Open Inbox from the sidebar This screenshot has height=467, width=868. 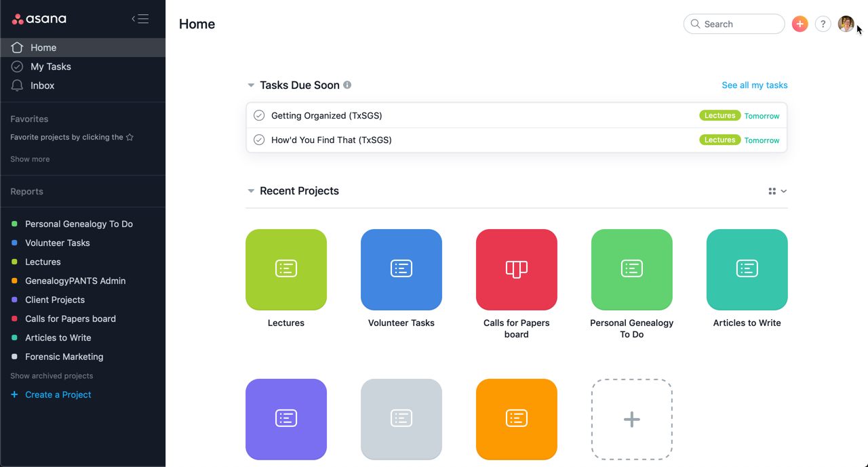tap(42, 85)
